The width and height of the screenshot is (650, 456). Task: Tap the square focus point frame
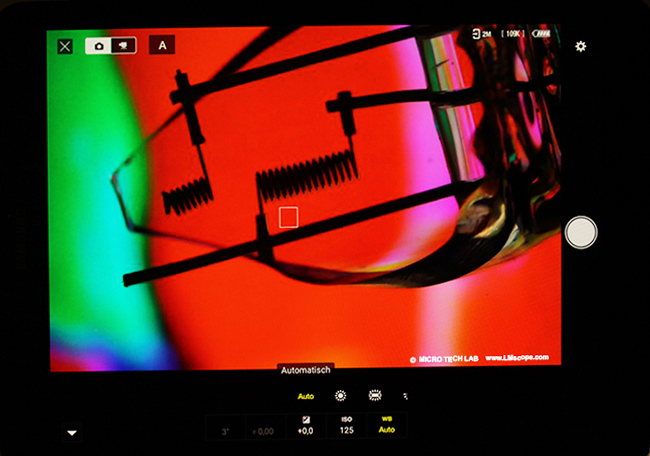288,217
